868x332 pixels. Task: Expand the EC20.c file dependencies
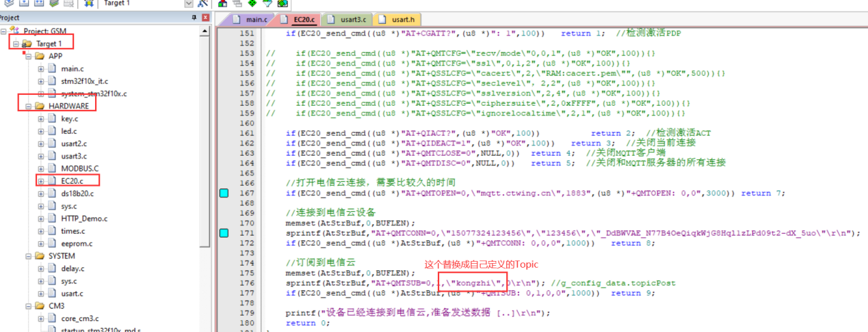[41, 181]
